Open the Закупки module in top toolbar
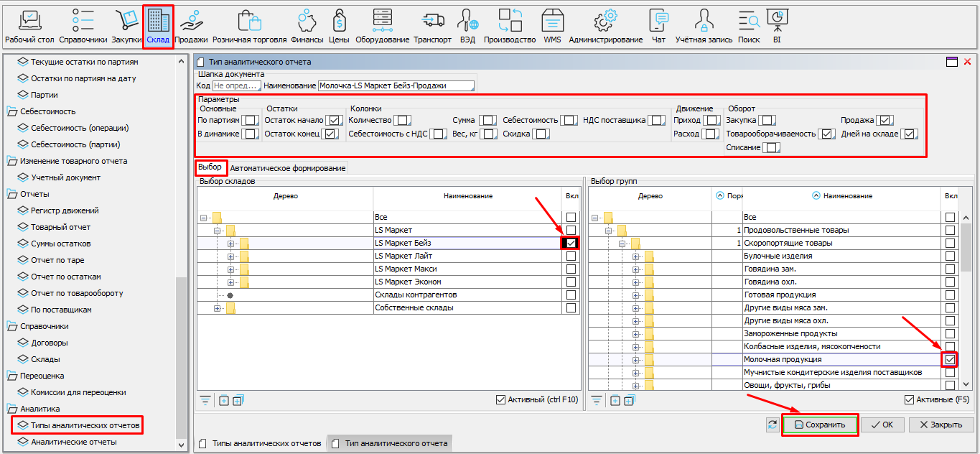Screen dimensions: 980x454 coord(126,26)
